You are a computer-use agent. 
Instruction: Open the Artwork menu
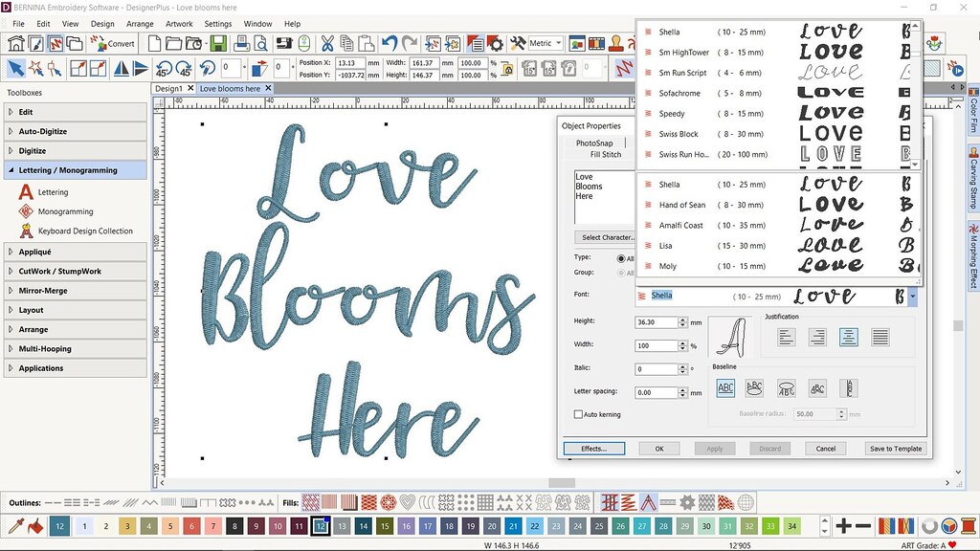point(178,23)
